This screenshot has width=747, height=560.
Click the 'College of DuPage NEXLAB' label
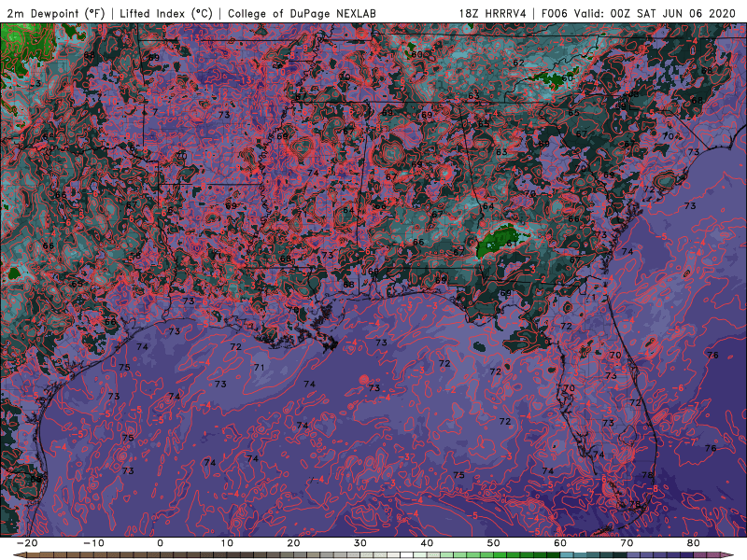point(302,13)
